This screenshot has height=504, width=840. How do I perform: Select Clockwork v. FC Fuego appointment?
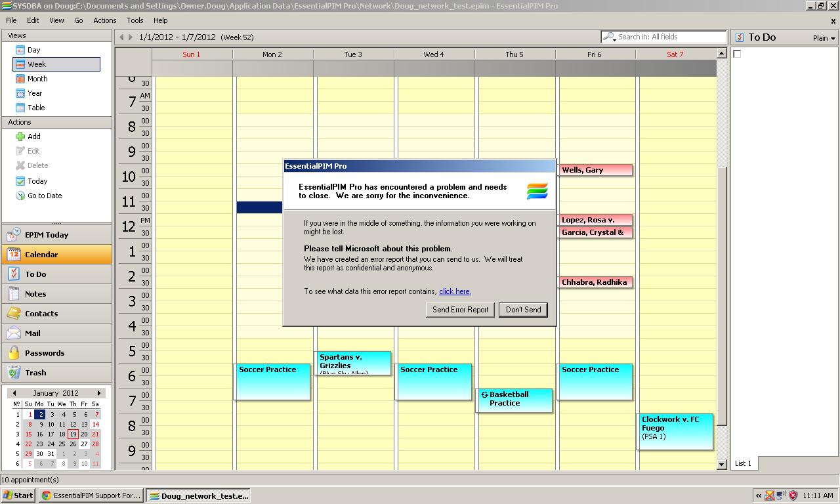pyautogui.click(x=675, y=431)
